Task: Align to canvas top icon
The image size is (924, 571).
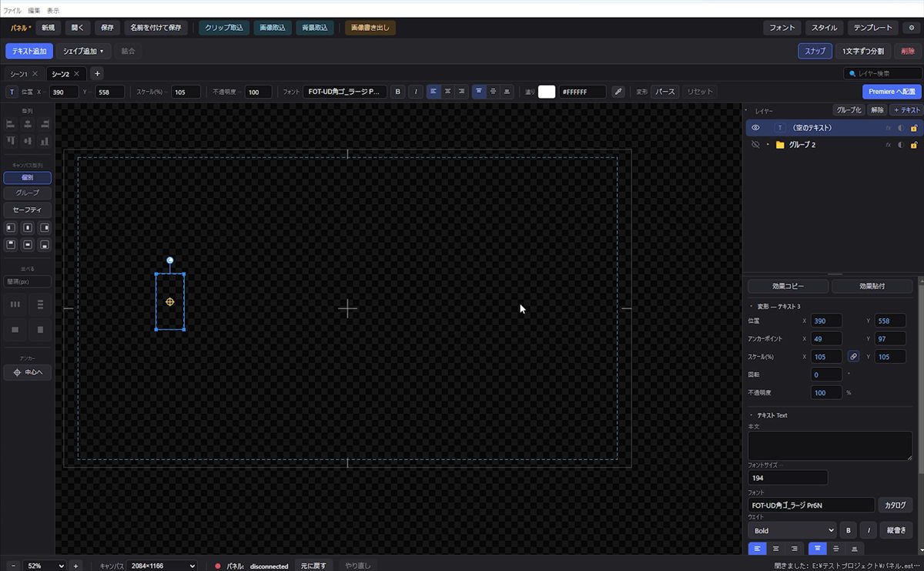Action: click(x=11, y=245)
